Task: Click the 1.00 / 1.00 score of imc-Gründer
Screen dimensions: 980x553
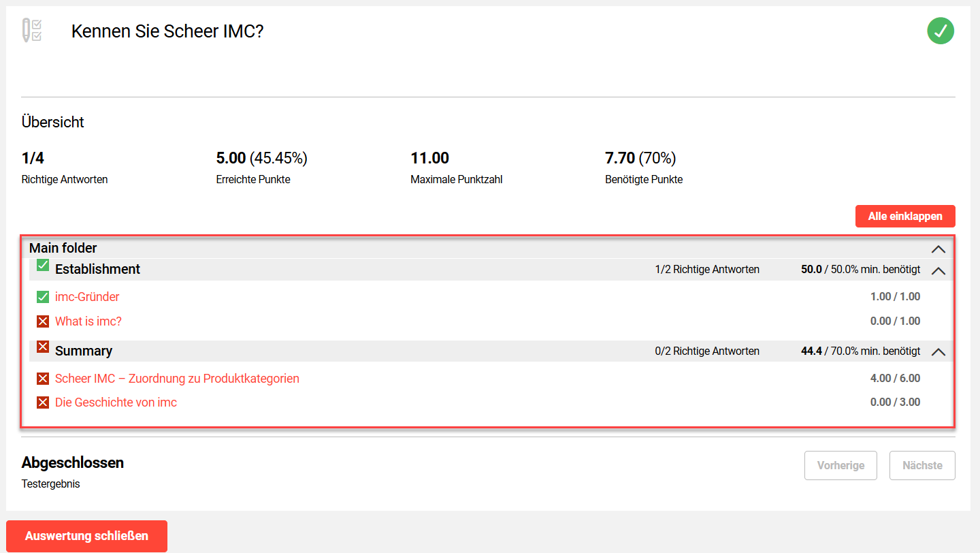Action: 896,297
